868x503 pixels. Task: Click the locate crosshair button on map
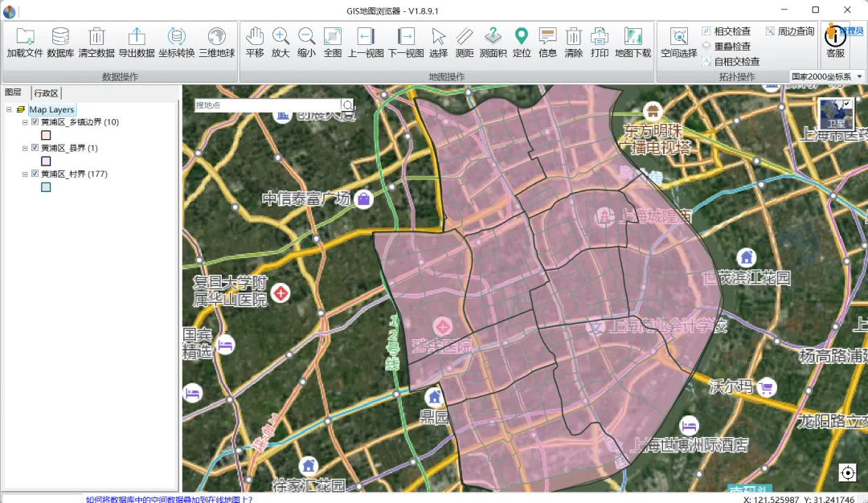click(848, 472)
